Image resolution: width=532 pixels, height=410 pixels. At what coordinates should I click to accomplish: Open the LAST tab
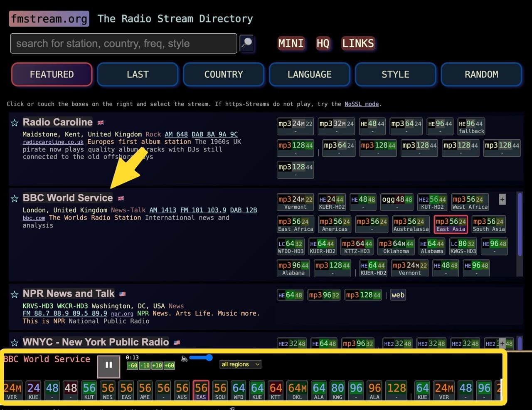138,74
